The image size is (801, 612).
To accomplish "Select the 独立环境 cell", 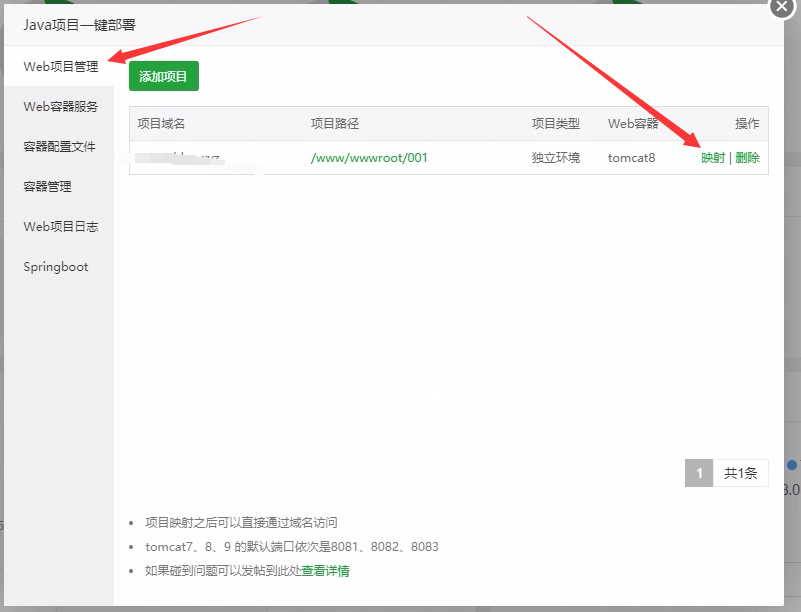I will coord(555,158).
